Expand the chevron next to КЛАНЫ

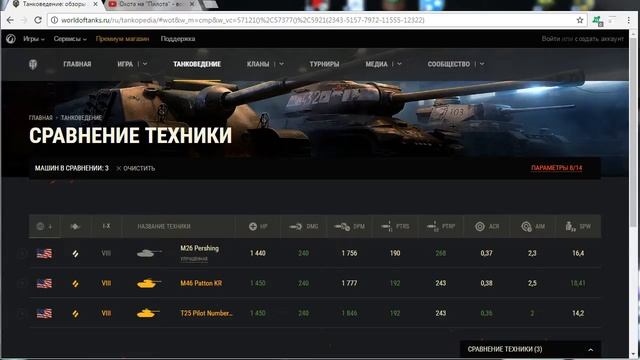coord(281,64)
